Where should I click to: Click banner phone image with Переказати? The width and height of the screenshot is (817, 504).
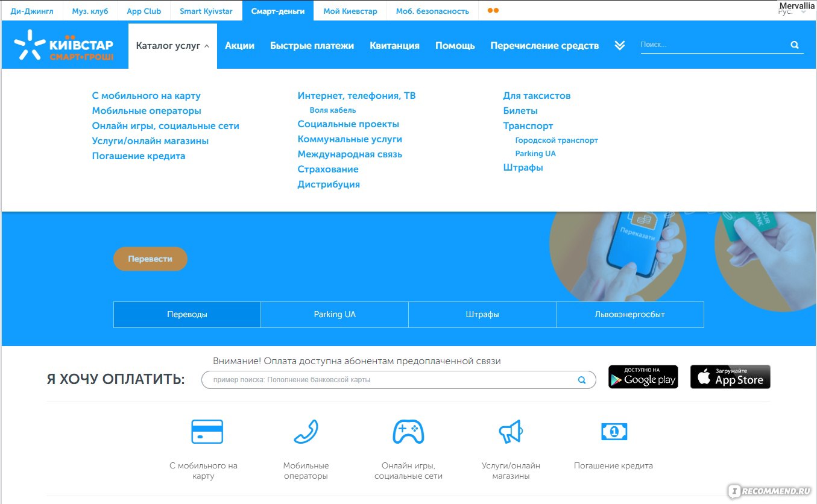[x=617, y=256]
